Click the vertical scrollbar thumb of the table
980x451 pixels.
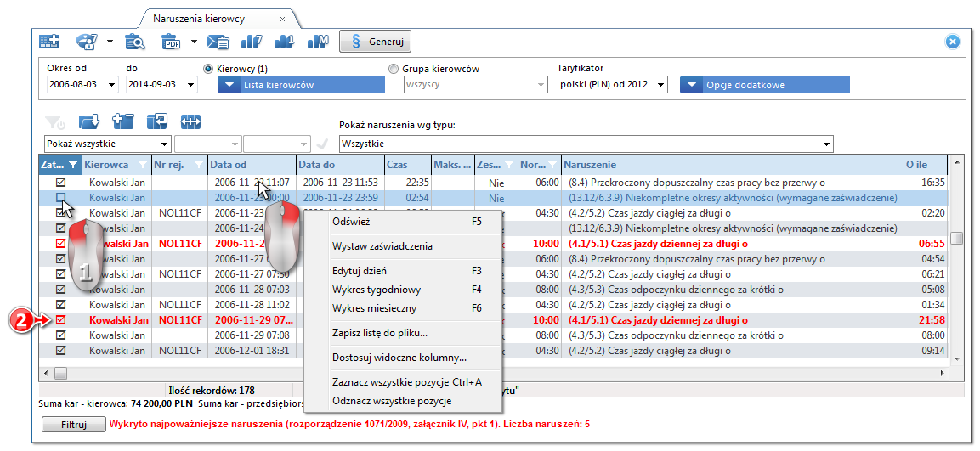tap(956, 238)
